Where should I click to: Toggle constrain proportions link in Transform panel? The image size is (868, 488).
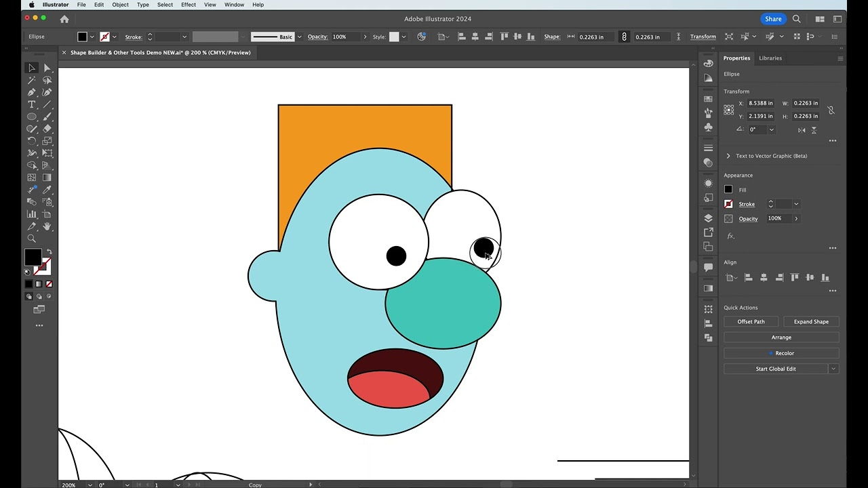point(831,110)
